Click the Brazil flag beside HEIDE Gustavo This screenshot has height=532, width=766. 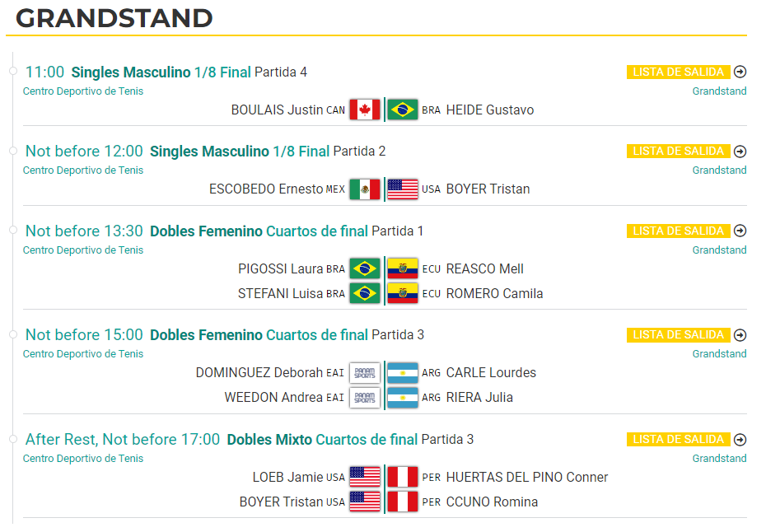pos(403,110)
